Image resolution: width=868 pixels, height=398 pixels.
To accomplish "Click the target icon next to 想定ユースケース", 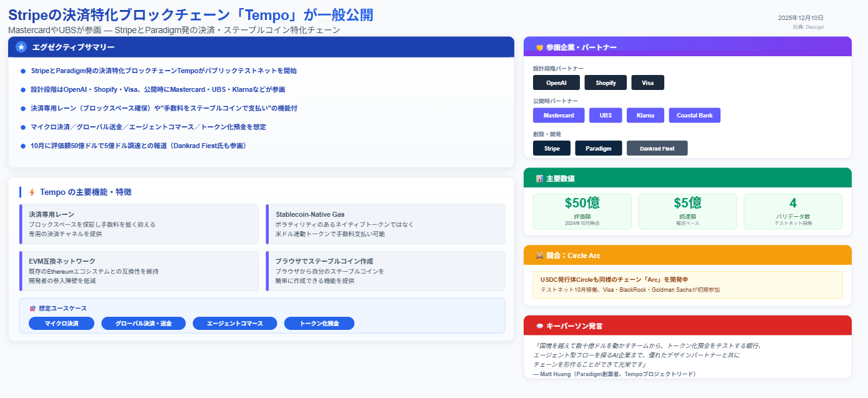I will click(34, 309).
